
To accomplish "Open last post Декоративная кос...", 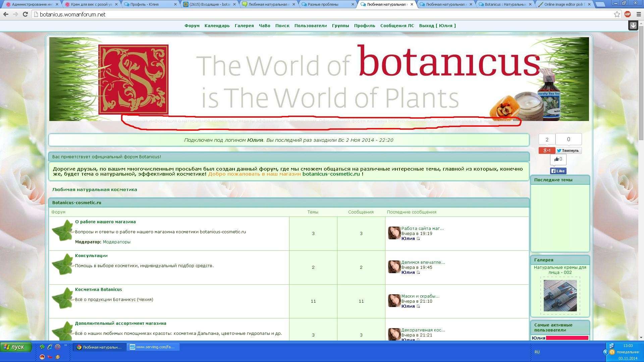I will coord(423,330).
